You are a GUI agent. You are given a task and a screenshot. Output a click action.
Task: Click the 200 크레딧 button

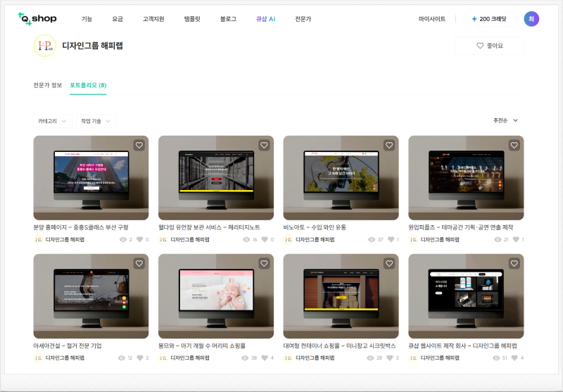(489, 19)
